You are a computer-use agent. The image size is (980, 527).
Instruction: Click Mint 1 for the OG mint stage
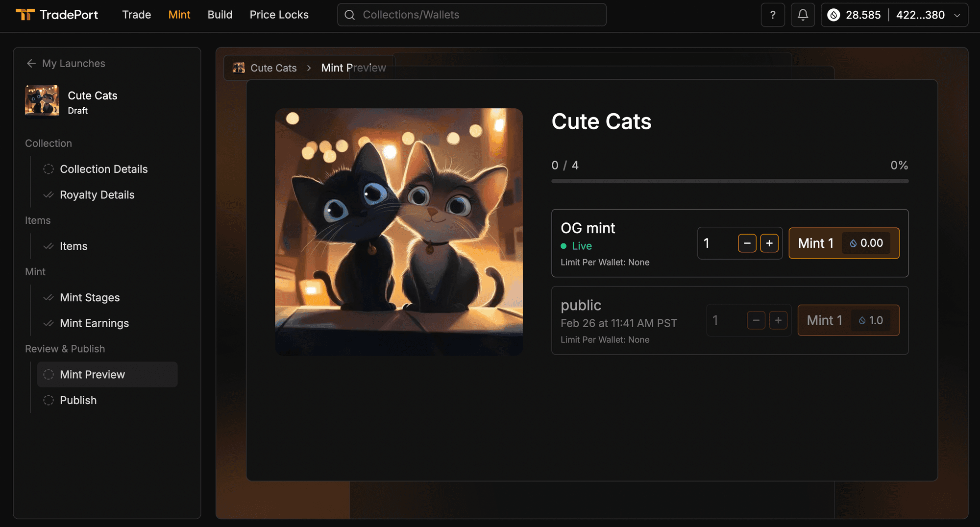[x=844, y=243]
